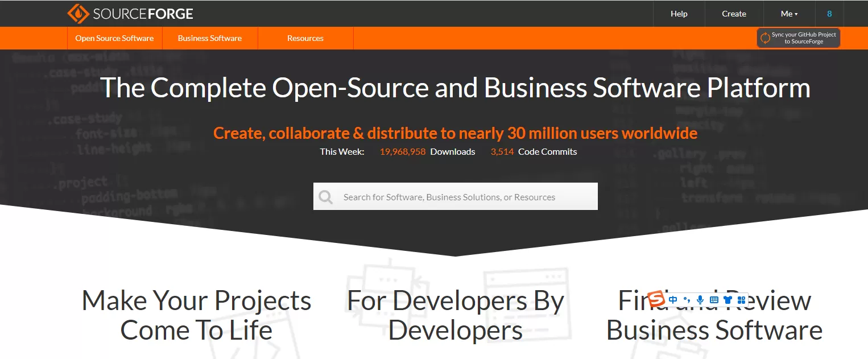Click the Sogou S logo on input toolbar
Image resolution: width=868 pixels, height=359 pixels.
(x=657, y=298)
